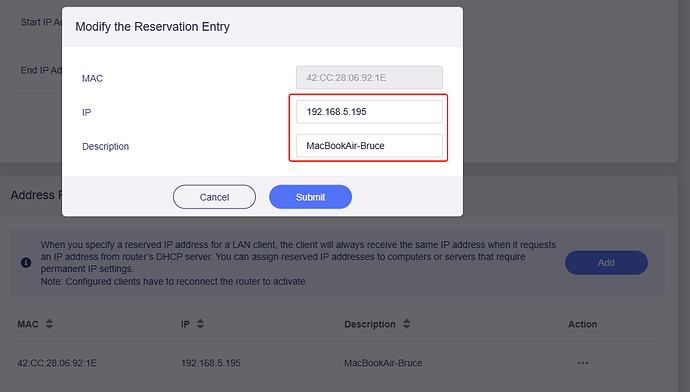Image resolution: width=690 pixels, height=392 pixels.
Task: Sort MAC column descending with down arrow
Action: [x=49, y=327]
